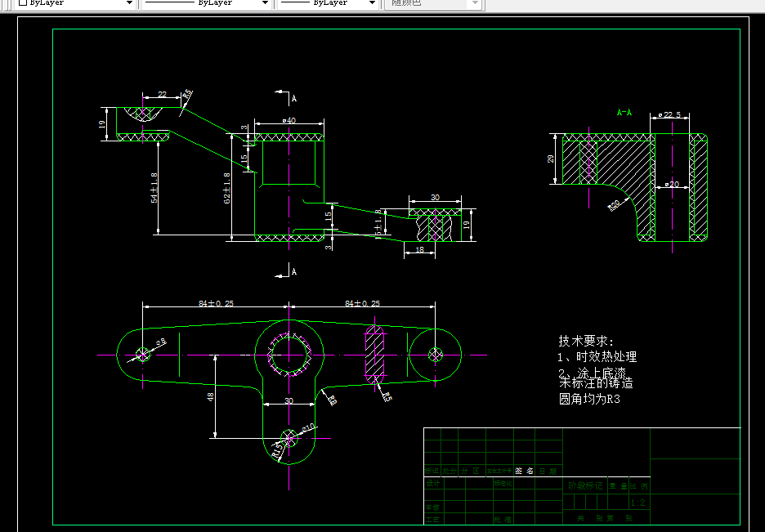The width and height of the screenshot is (765, 532).
Task: Select the ø8 hole dimension text
Action: [161, 342]
